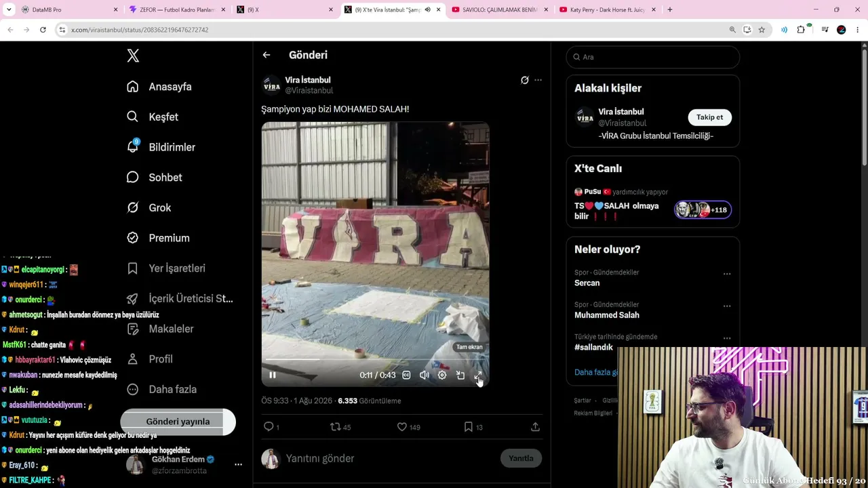Mute the video volume
The height and width of the screenshot is (488, 868).
425,375
